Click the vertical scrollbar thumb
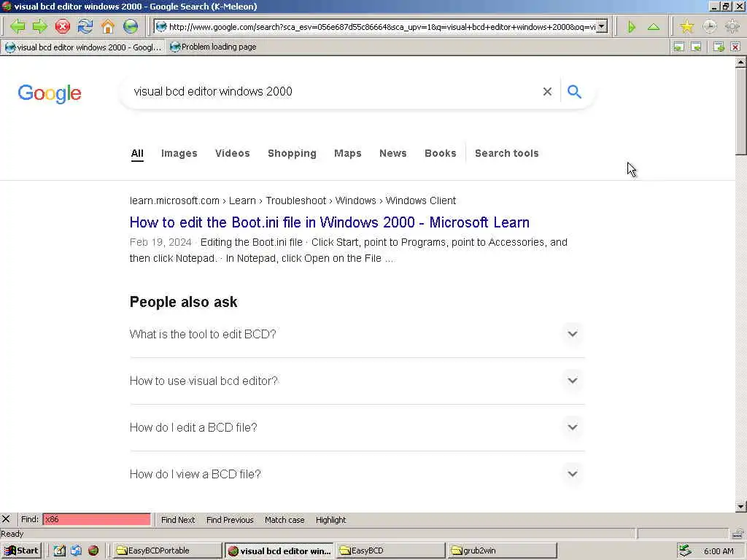 click(x=741, y=111)
